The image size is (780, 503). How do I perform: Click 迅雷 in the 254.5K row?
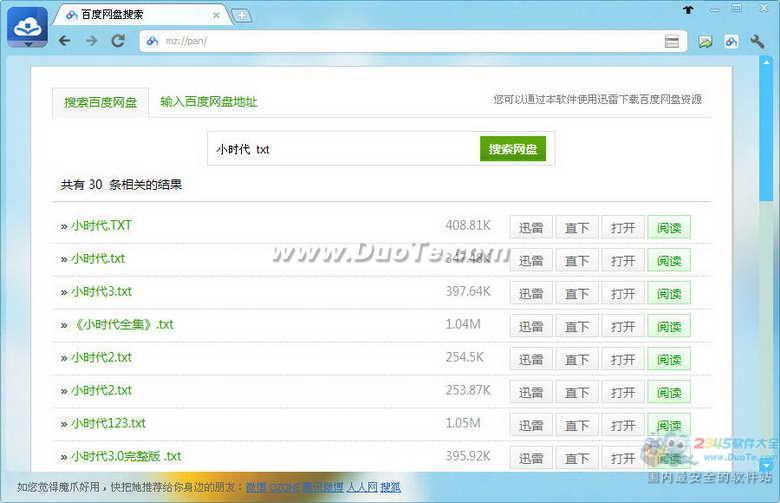point(531,359)
